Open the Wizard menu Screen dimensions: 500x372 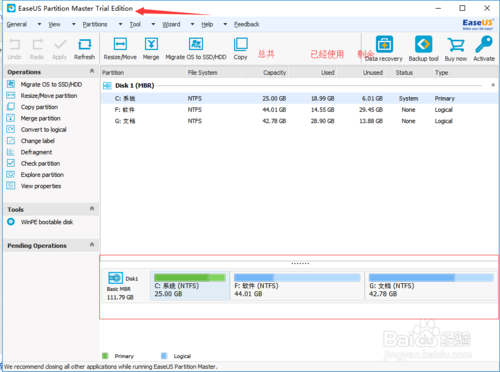click(x=171, y=24)
